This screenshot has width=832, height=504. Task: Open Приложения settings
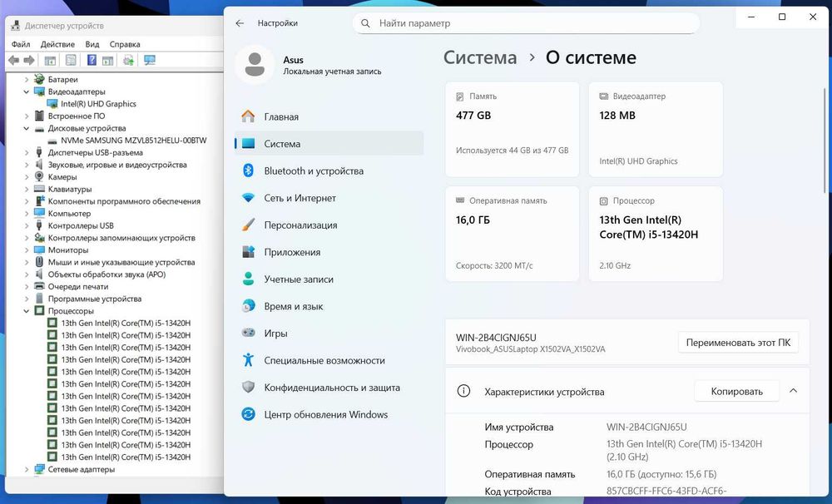coord(329,252)
